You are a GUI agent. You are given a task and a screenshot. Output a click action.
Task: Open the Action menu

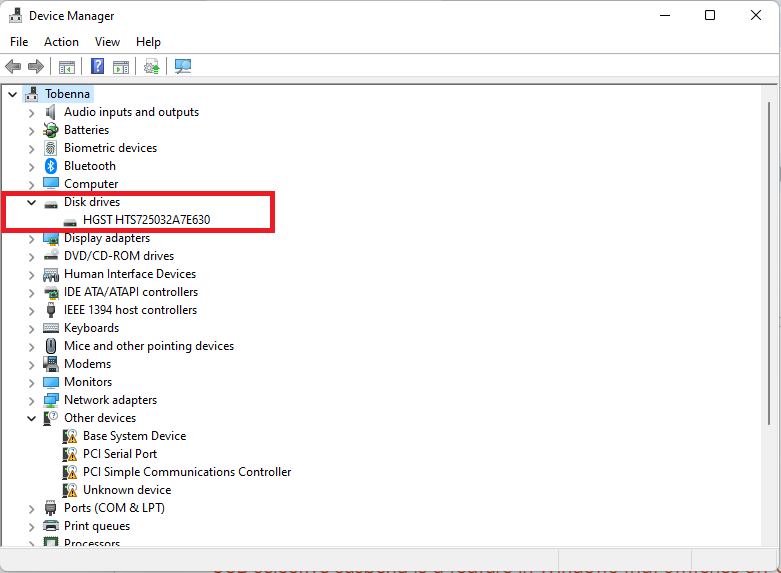click(x=61, y=42)
